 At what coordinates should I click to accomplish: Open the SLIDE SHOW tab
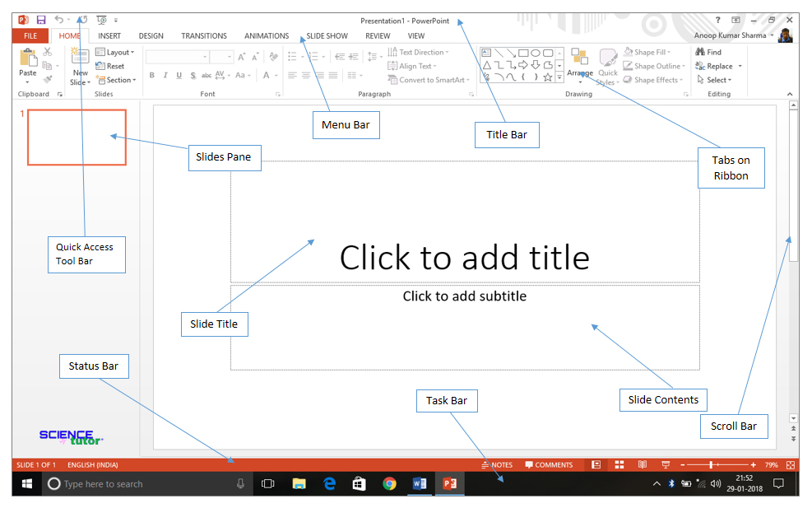point(326,35)
